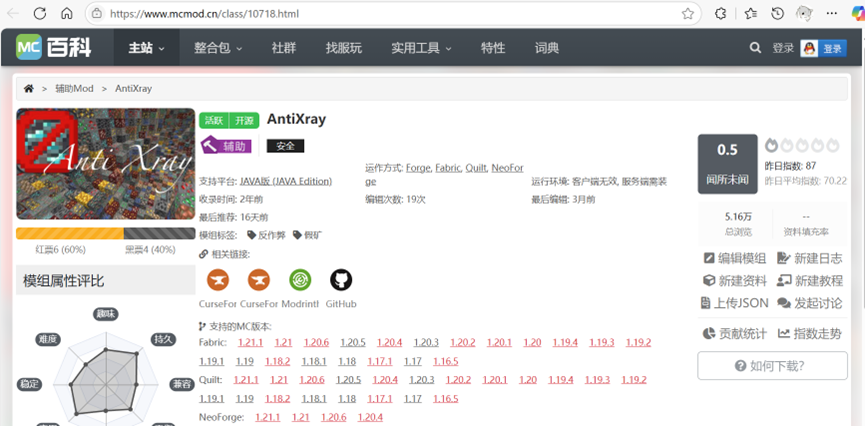Image resolution: width=865 pixels, height=426 pixels.
Task: Click the Forge loader link
Action: tap(418, 168)
